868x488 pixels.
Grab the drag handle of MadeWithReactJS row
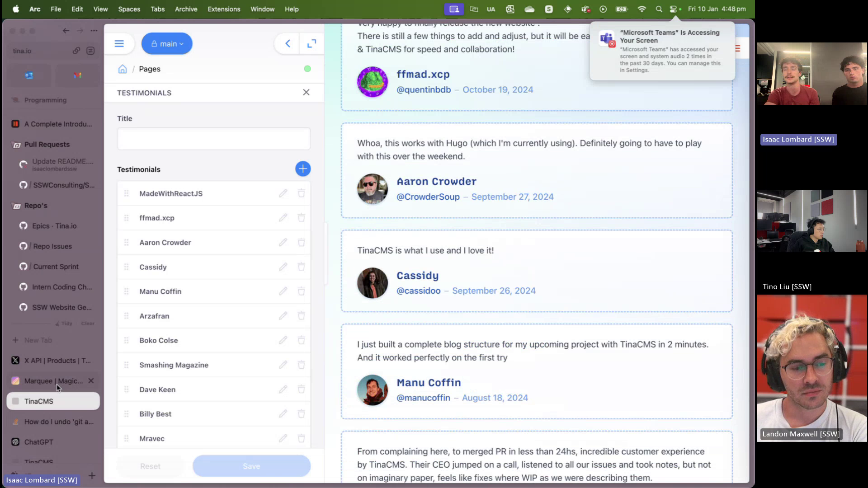click(127, 193)
